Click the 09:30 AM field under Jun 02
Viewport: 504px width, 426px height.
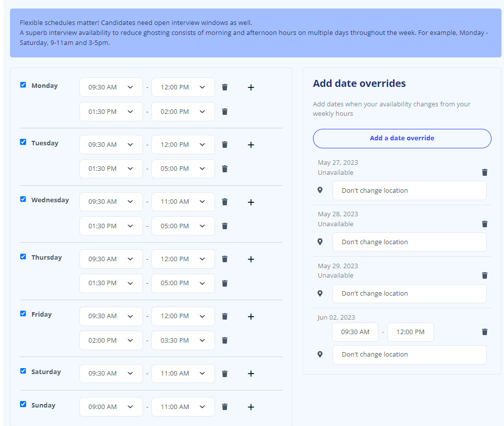click(x=355, y=332)
